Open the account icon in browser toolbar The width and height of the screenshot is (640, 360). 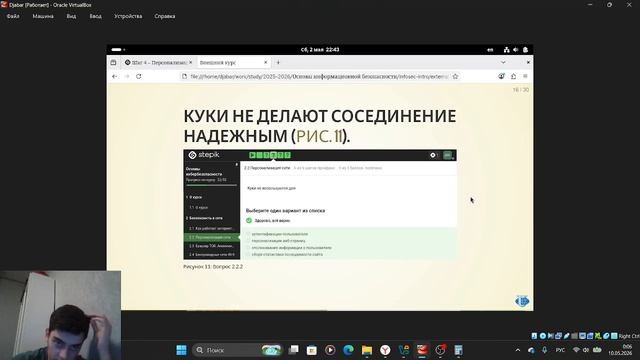(501, 76)
